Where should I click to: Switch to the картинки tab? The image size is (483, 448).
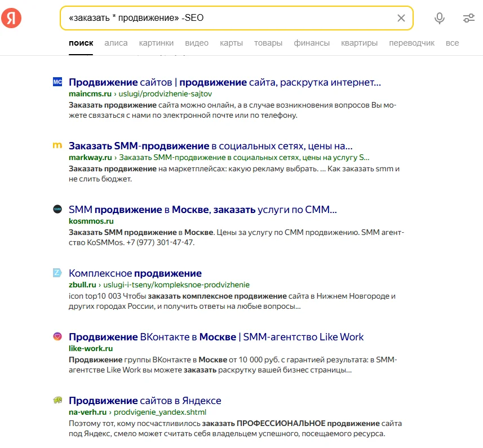pos(156,43)
